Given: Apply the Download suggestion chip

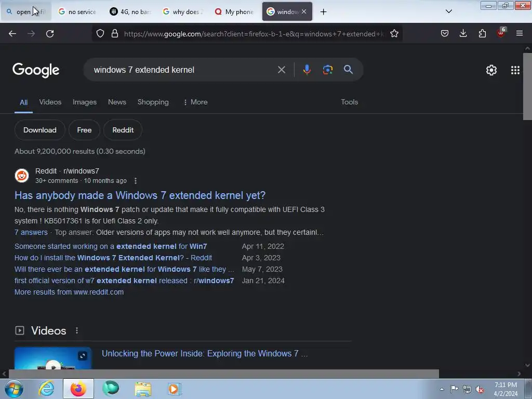Looking at the screenshot, I should 39,130.
